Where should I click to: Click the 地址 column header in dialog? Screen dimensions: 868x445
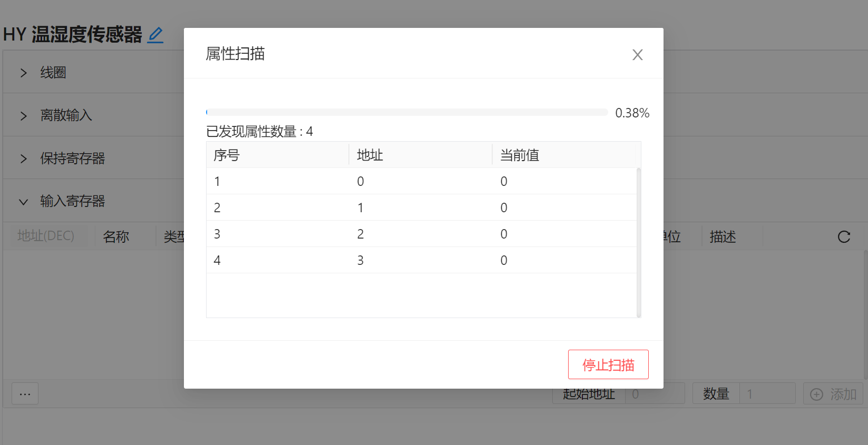pos(370,155)
